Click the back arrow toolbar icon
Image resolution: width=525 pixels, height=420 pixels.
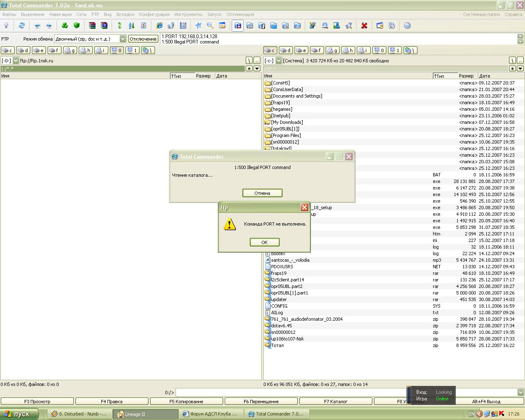37,25
